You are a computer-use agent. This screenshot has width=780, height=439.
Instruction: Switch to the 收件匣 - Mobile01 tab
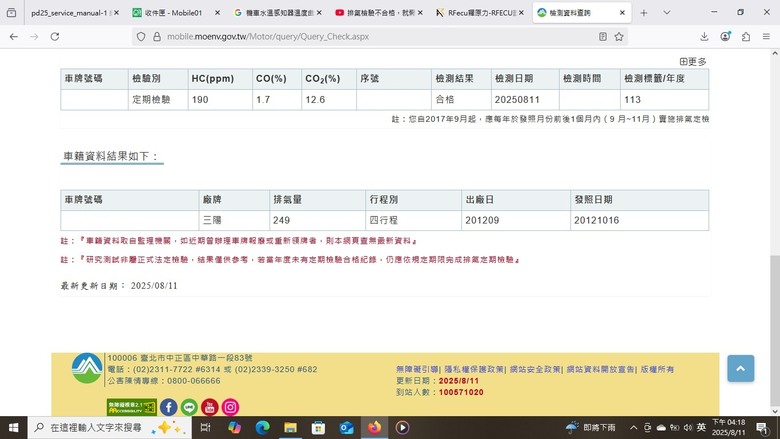(x=176, y=13)
